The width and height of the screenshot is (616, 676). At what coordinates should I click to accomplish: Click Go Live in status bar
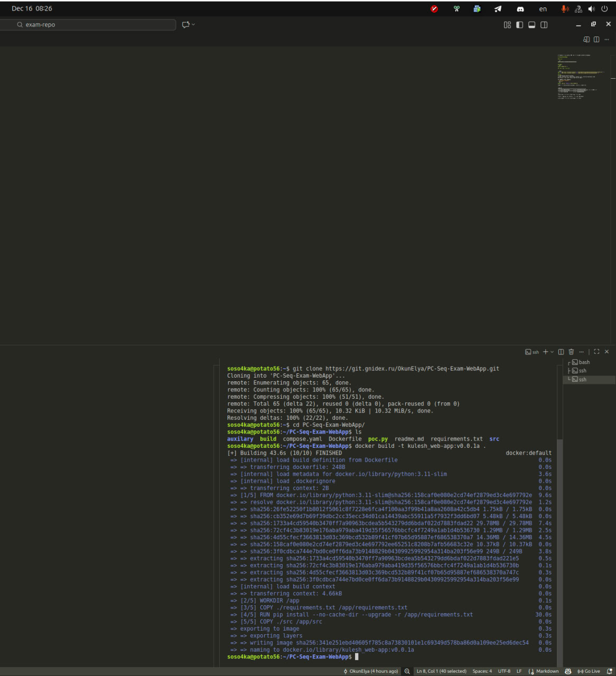589,671
